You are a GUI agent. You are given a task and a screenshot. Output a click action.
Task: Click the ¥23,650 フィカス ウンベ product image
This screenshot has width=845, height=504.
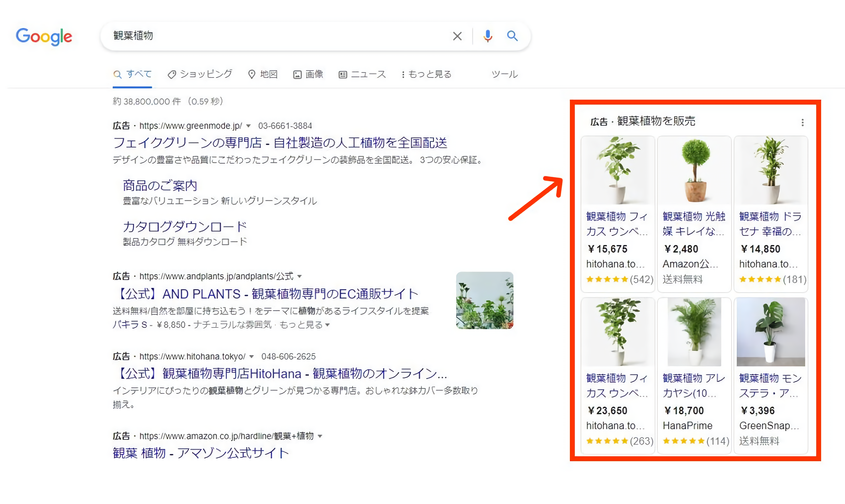tap(618, 332)
